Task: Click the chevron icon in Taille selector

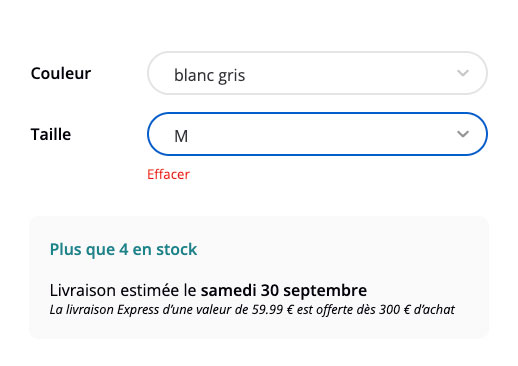Action: point(463,134)
